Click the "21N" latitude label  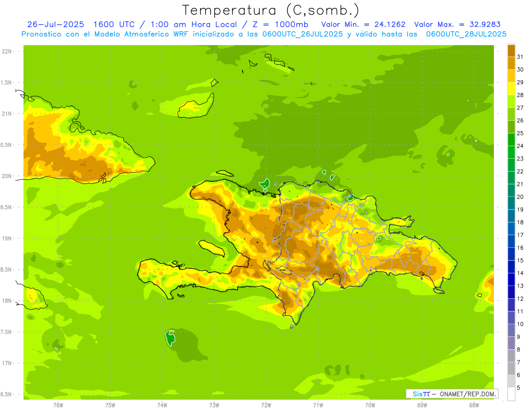[6, 114]
